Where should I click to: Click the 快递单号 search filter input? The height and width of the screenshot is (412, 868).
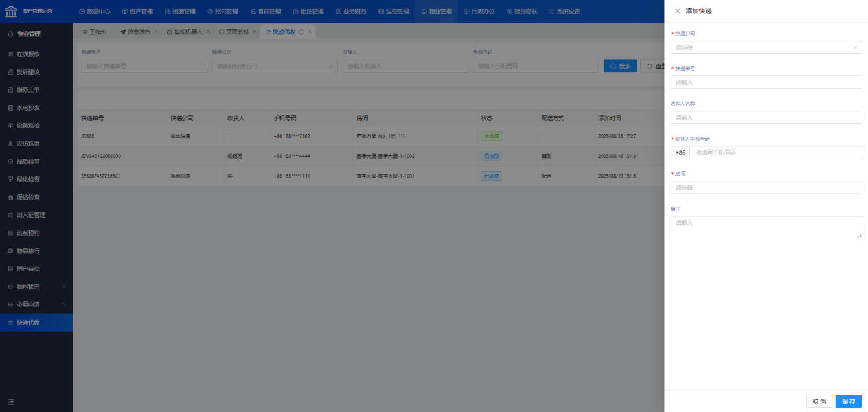click(x=144, y=67)
